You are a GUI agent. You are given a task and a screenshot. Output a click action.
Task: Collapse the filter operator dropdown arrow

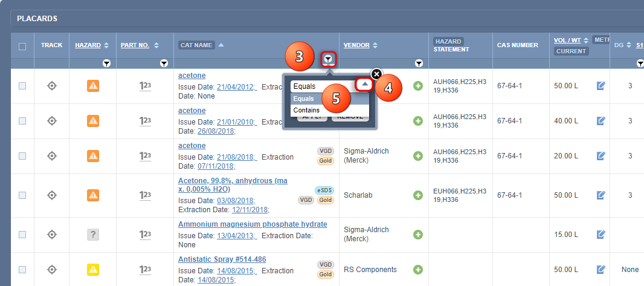(365, 85)
